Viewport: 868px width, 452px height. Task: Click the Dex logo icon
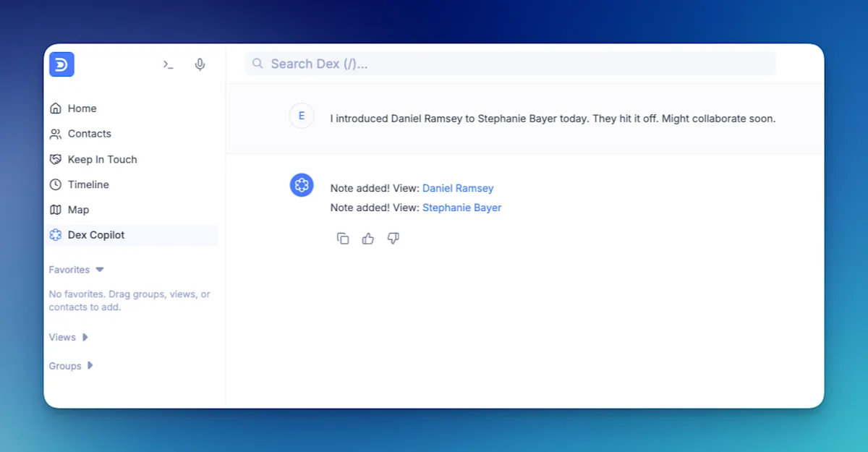61,64
